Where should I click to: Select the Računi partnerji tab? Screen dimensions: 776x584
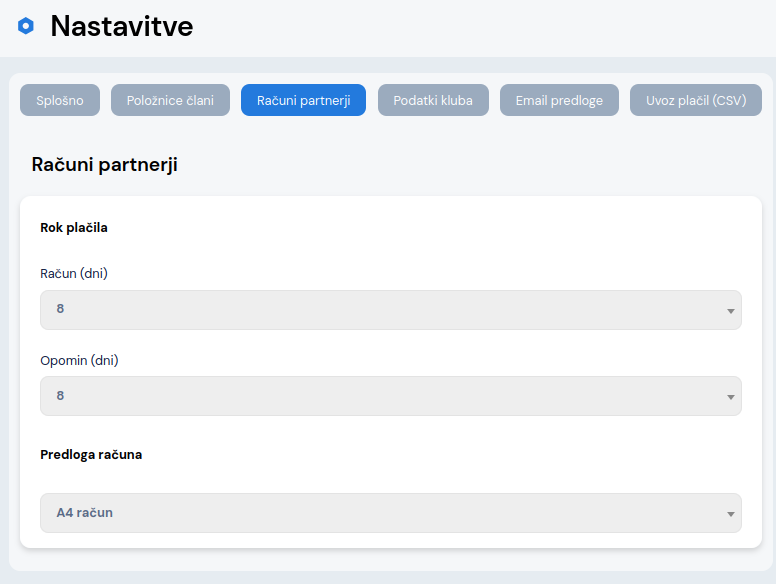(x=303, y=100)
